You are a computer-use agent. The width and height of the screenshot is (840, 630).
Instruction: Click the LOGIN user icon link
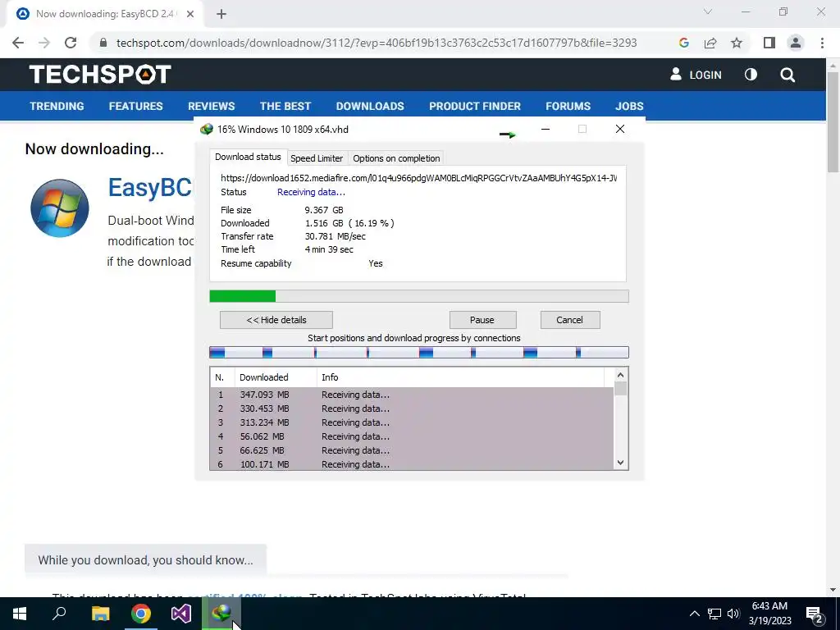(696, 75)
